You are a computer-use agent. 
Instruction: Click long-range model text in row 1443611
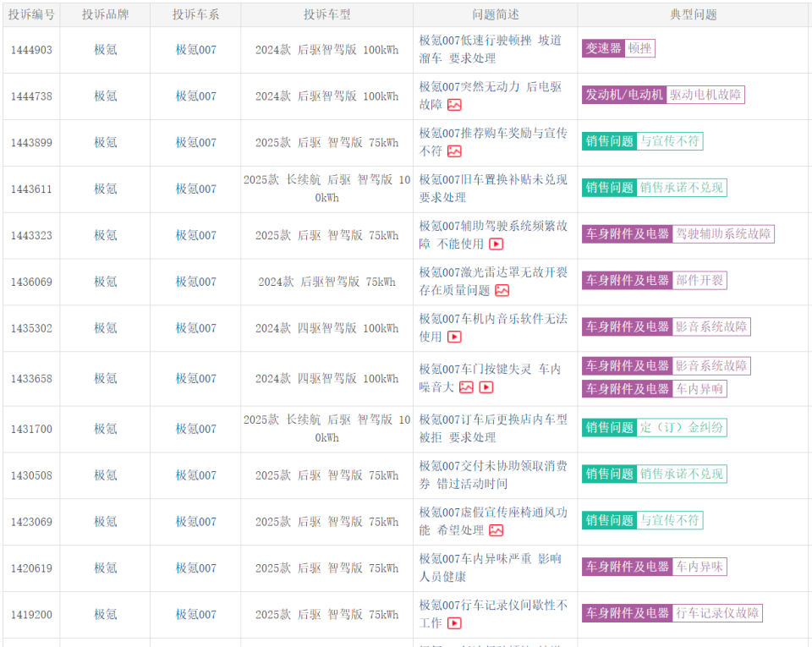coord(326,189)
